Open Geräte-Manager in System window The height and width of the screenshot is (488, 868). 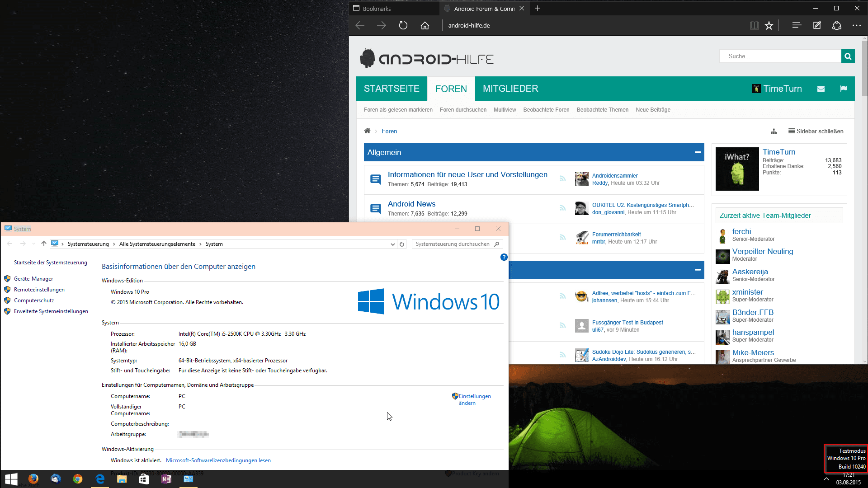[x=33, y=279]
